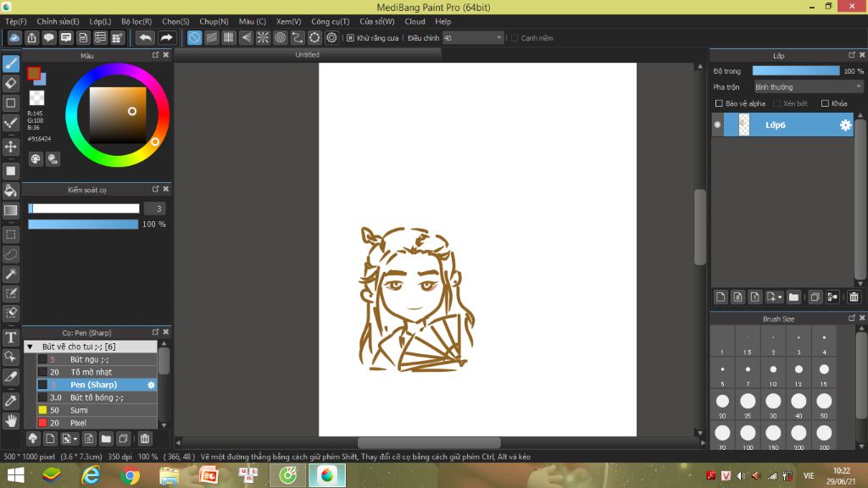Click the brush size value field
The image size is (868, 488).
click(x=155, y=208)
